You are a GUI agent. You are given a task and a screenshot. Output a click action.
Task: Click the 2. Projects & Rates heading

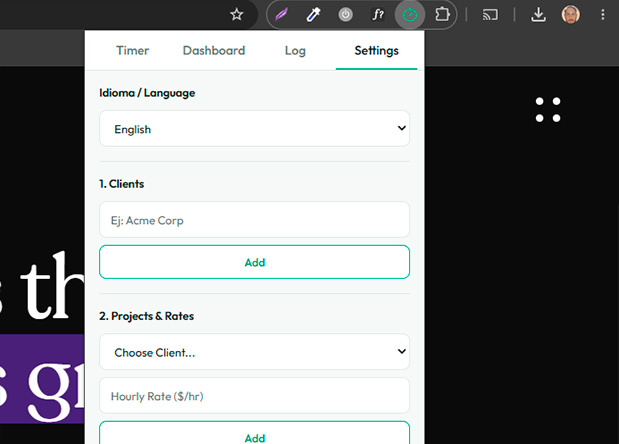coord(146,316)
